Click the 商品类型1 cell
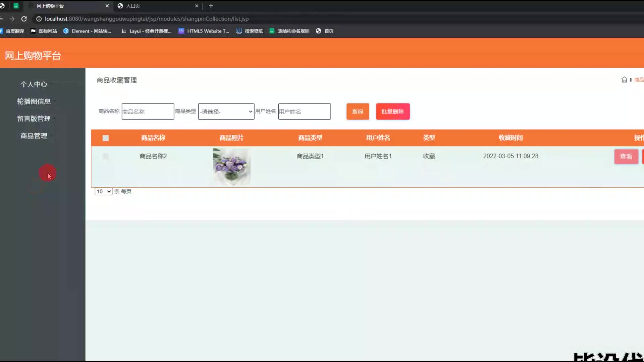 pos(310,156)
